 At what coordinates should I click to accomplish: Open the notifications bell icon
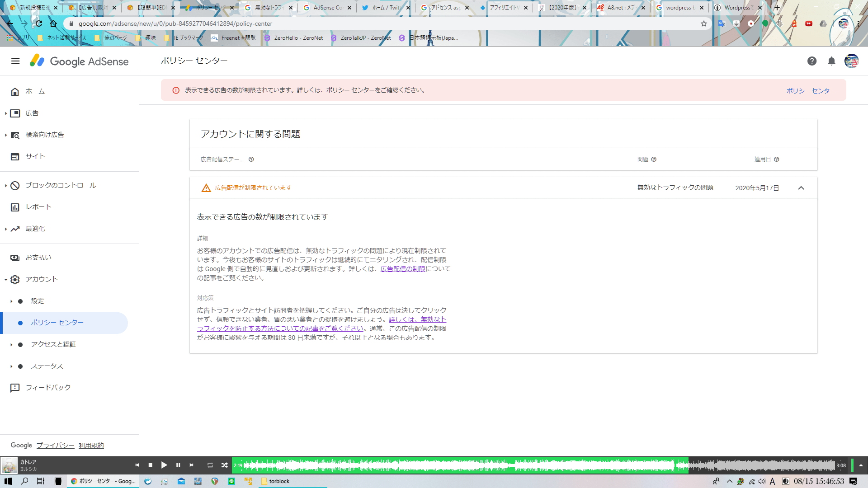click(831, 61)
